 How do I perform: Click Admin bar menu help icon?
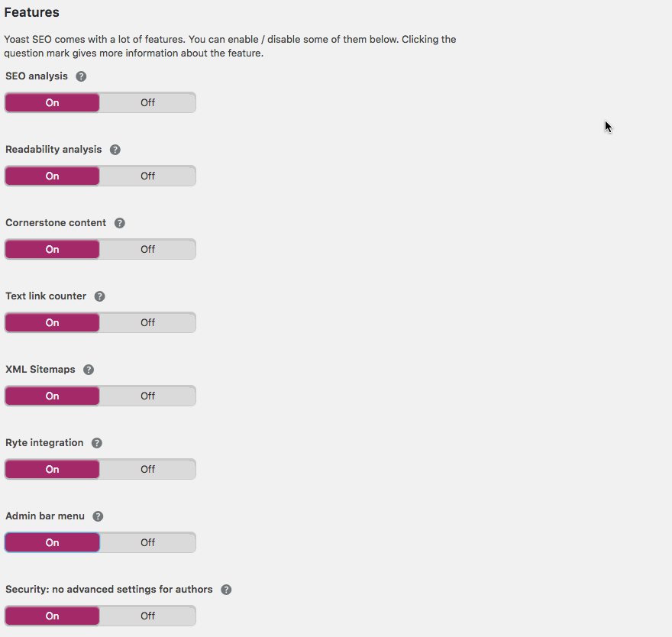(98, 516)
